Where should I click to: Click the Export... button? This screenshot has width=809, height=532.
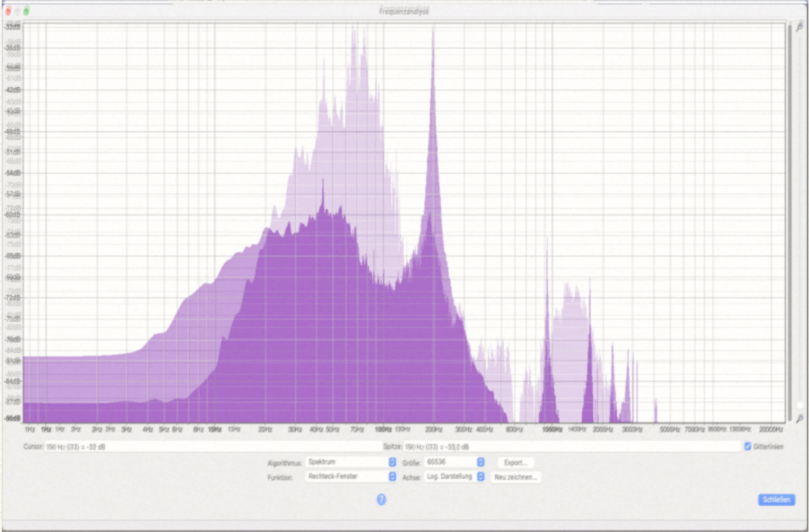(x=516, y=462)
